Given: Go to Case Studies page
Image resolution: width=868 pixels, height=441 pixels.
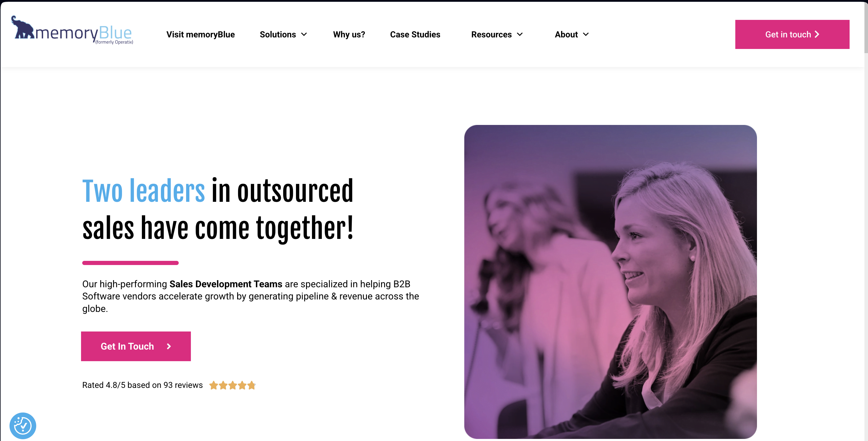Looking at the screenshot, I should pos(415,34).
